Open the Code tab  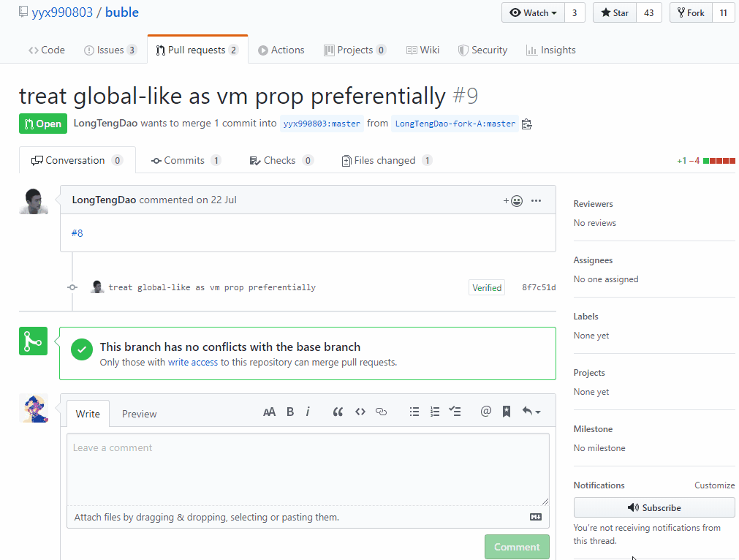47,50
